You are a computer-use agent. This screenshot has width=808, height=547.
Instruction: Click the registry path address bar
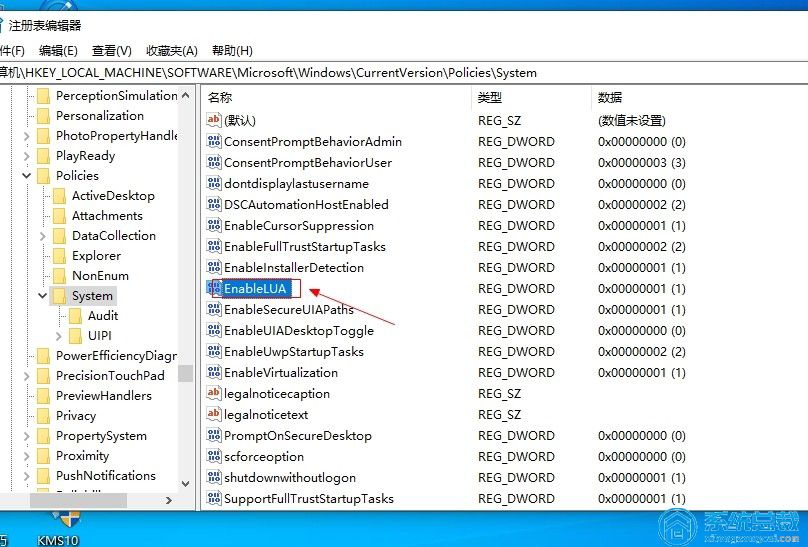404,73
